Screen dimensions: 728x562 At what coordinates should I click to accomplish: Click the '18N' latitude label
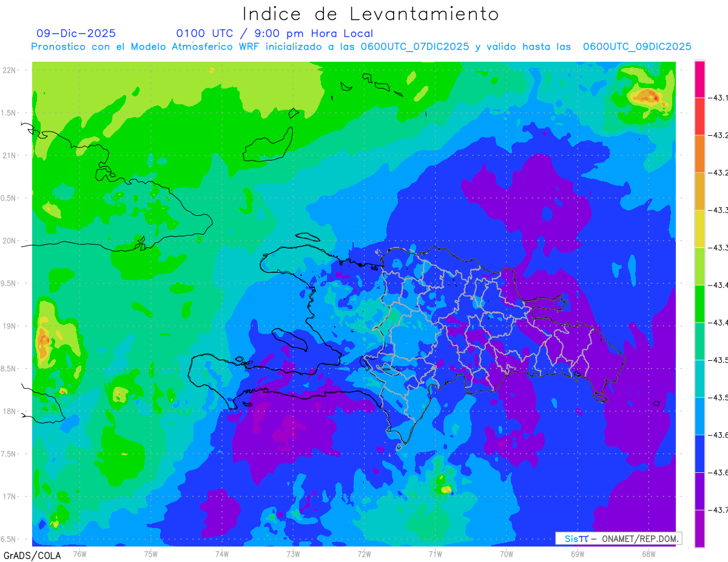9,411
